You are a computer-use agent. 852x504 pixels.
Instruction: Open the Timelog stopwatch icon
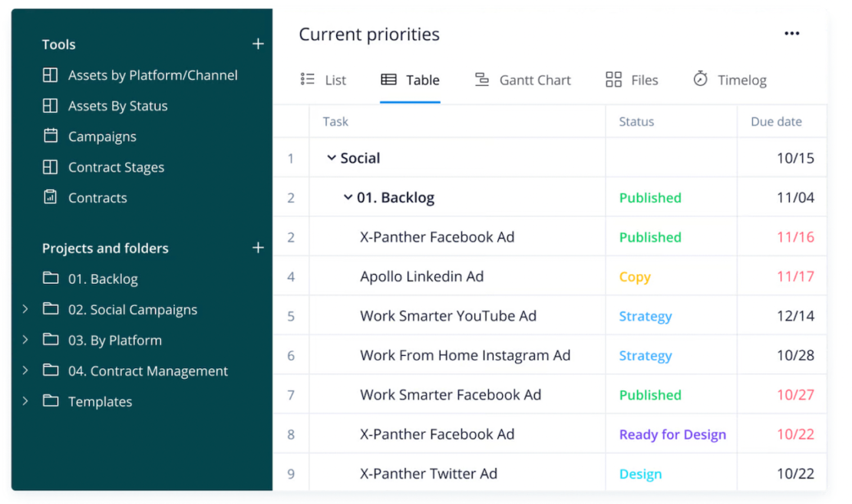(700, 79)
